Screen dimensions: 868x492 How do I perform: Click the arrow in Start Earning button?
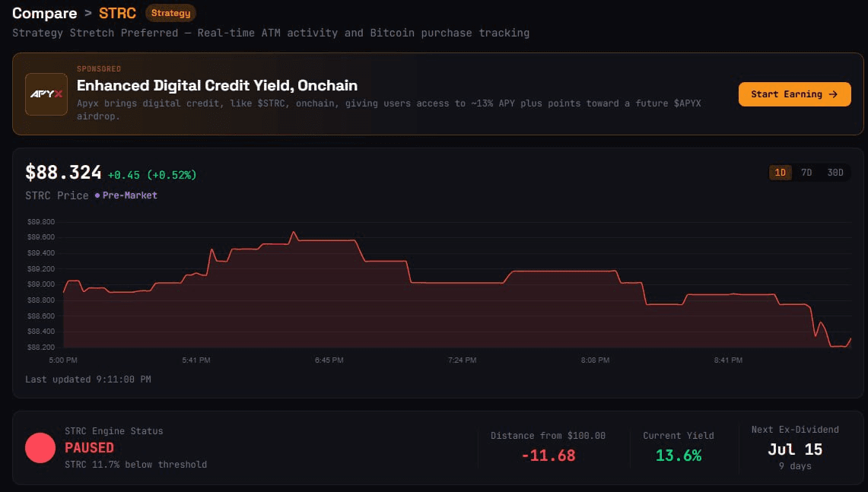point(833,94)
